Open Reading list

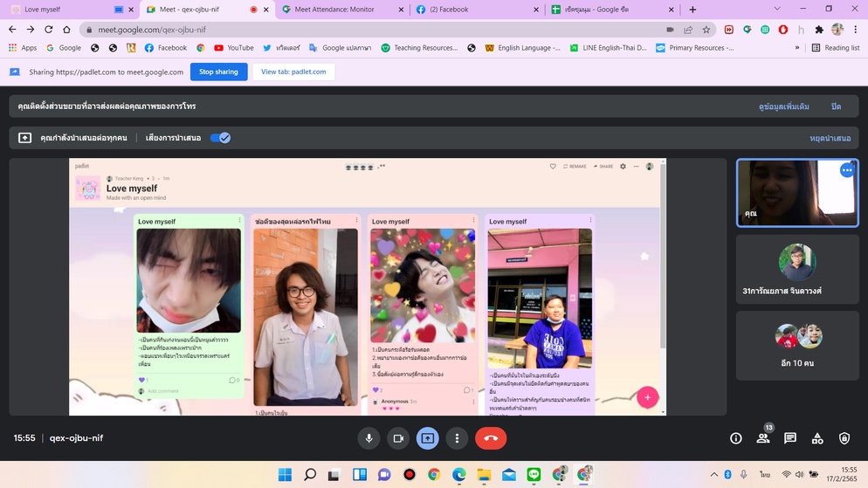point(836,48)
